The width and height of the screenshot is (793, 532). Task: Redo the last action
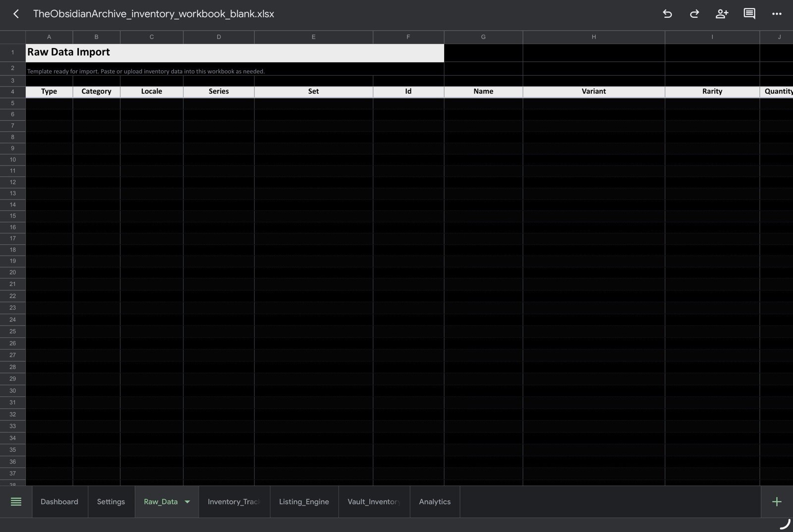[x=694, y=14]
